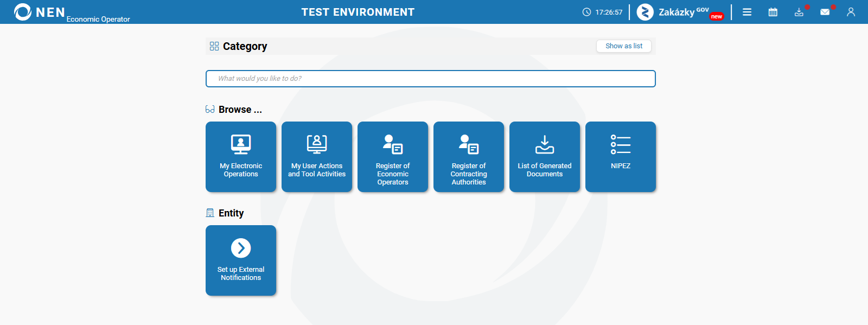Open the user profile icon
The height and width of the screenshot is (325, 868).
[851, 12]
